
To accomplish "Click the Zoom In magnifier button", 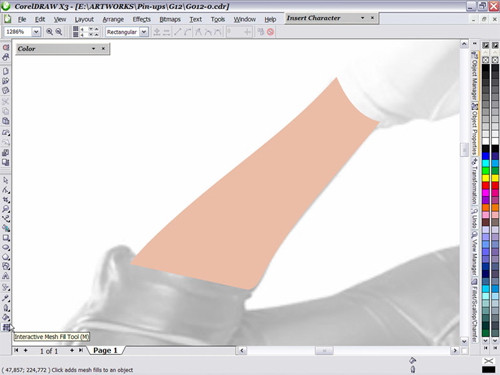I will (49, 32).
